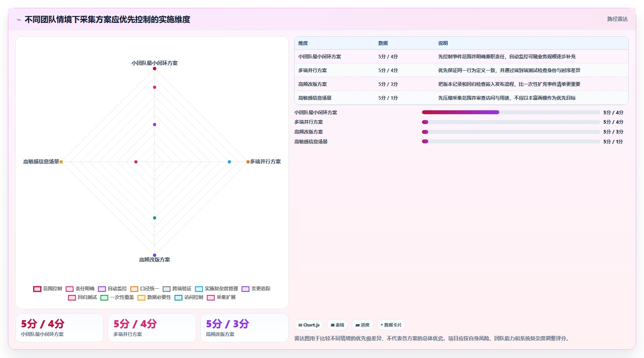Viewport: 644px width, 358px height.
Task: Click the 说明 column header
Action: 443,43
